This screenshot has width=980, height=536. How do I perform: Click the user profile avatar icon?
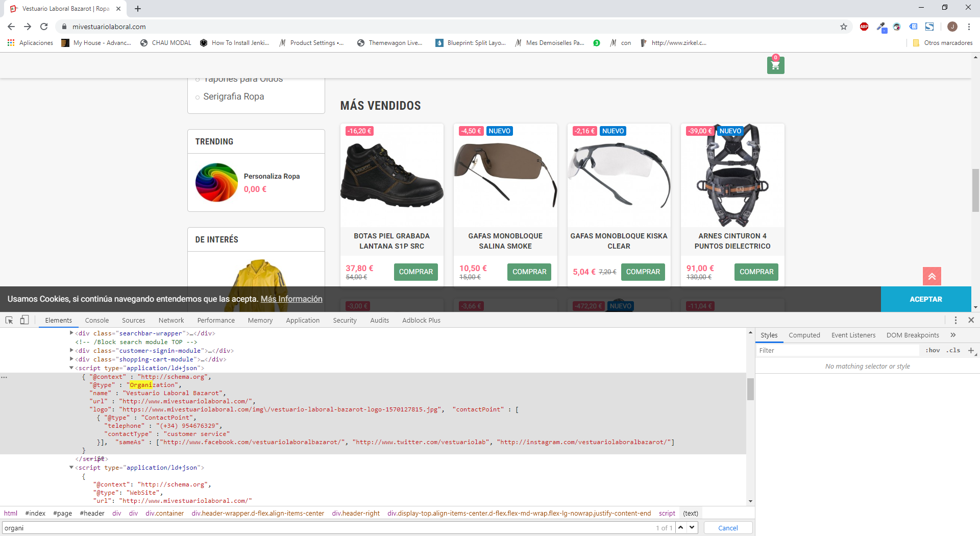pos(952,27)
